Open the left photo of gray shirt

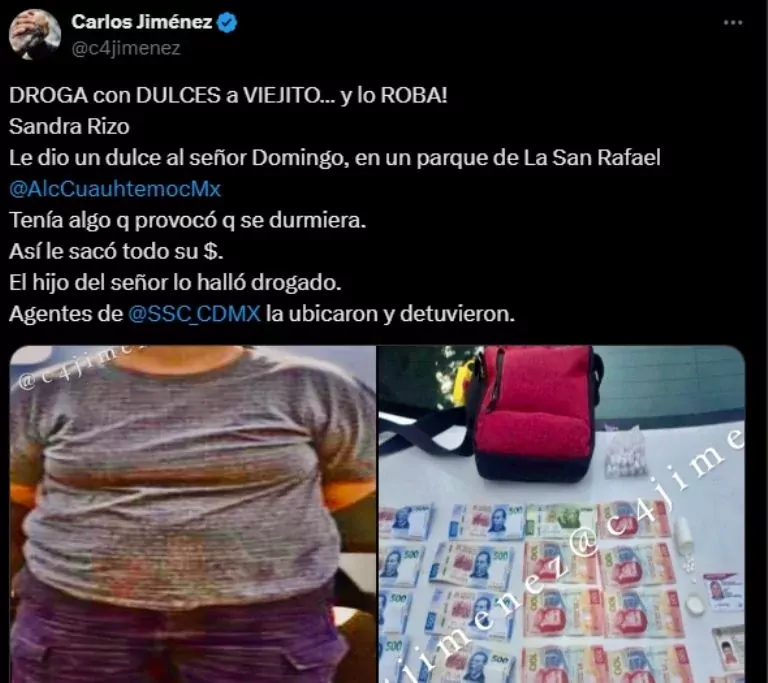coord(192,514)
